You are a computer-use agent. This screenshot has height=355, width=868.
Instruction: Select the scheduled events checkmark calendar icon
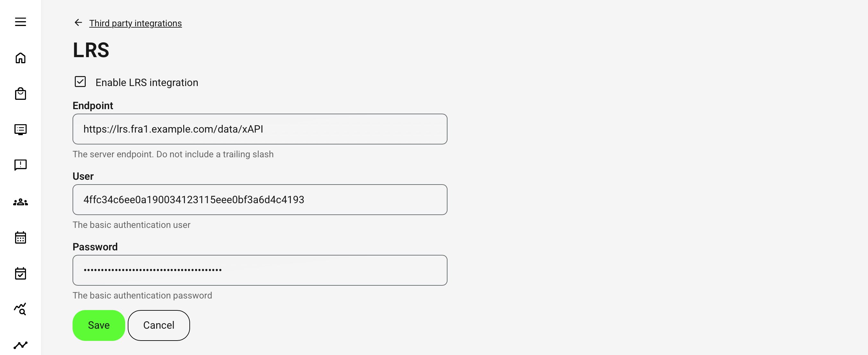21,273
